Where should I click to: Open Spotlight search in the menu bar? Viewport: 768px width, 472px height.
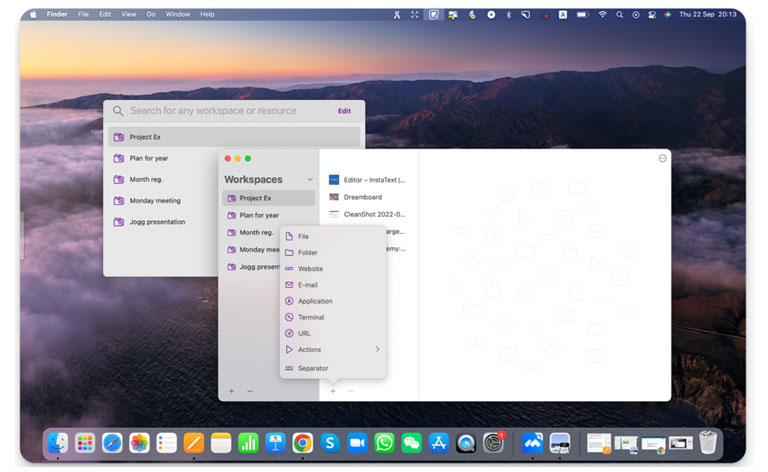point(620,15)
